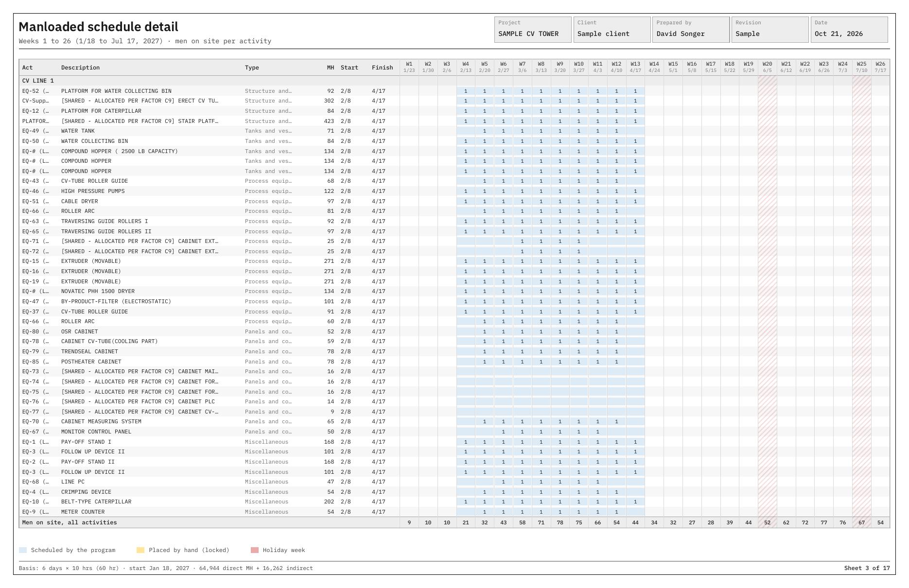The image size is (909, 588).
Task: Click the 'Manloaded schedule detail' title
Action: click(x=99, y=27)
